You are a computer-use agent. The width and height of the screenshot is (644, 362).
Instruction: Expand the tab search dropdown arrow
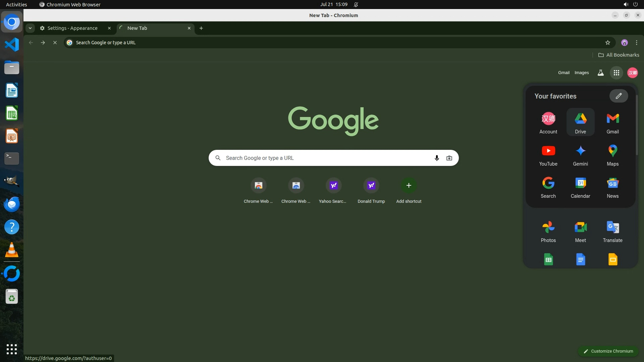click(30, 28)
